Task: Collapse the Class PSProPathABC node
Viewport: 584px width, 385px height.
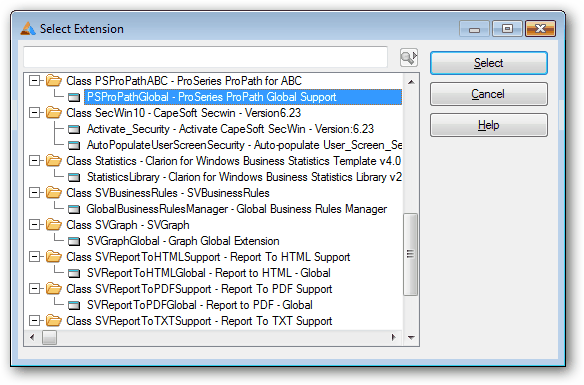Action: pyautogui.click(x=34, y=80)
